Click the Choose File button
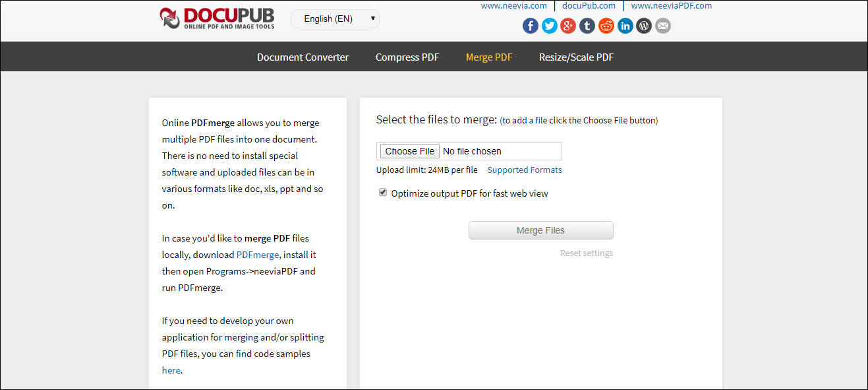Screen dimensions: 868x390 [410, 151]
